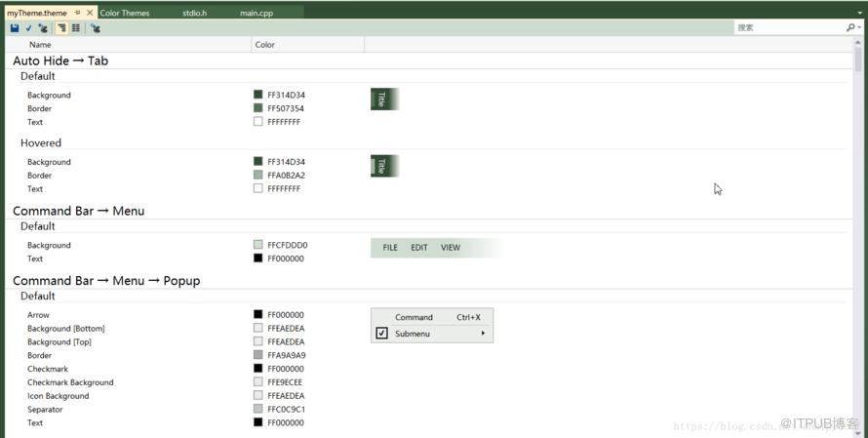
Task: Open the FF507354 Border color swatch
Action: [258, 108]
